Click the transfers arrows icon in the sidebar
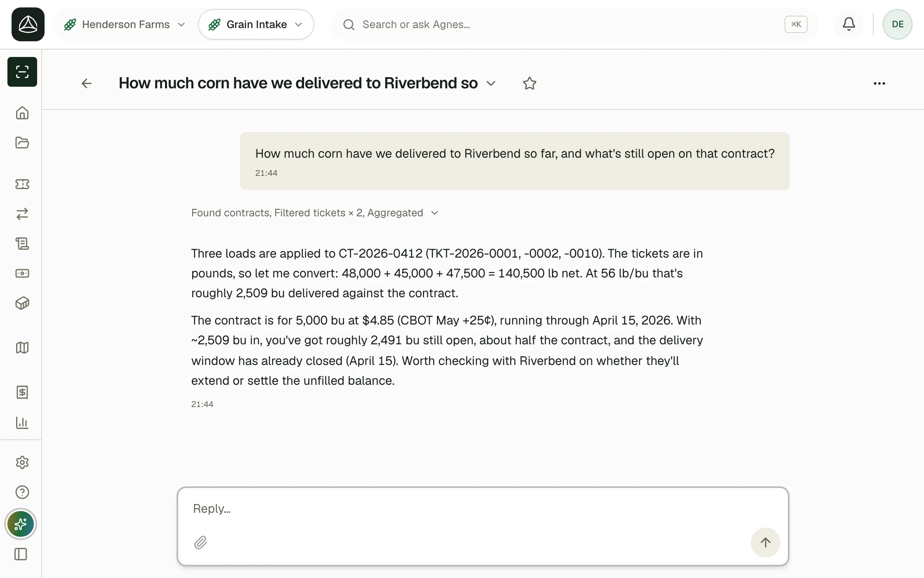 coord(22,214)
